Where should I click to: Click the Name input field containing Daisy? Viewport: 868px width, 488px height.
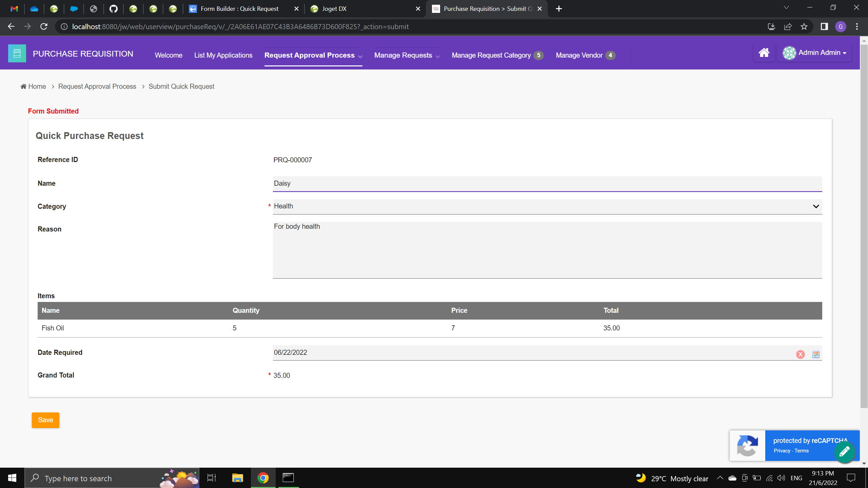(547, 183)
